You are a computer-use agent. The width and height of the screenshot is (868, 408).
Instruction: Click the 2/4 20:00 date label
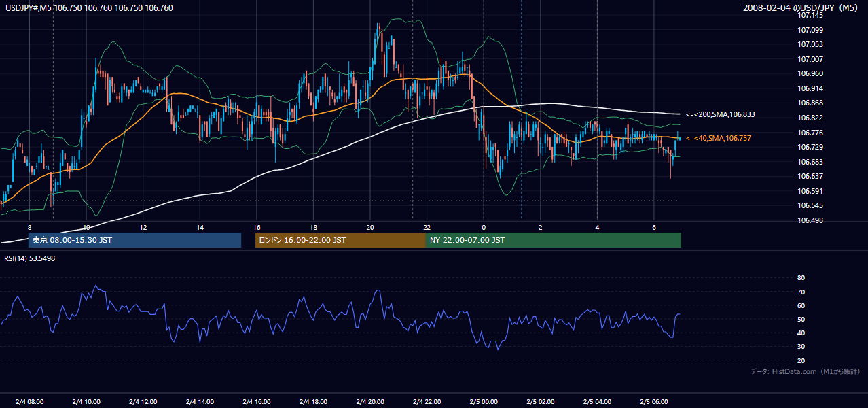pyautogui.click(x=369, y=401)
